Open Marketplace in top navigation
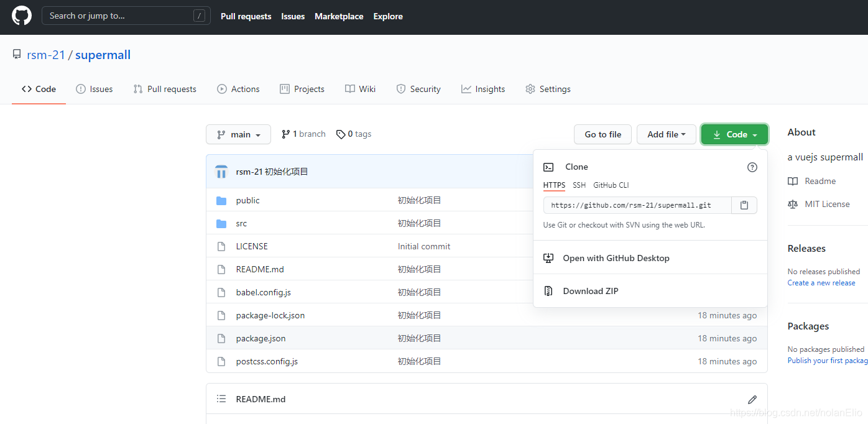Screen dimensions: 868x424 pyautogui.click(x=339, y=16)
